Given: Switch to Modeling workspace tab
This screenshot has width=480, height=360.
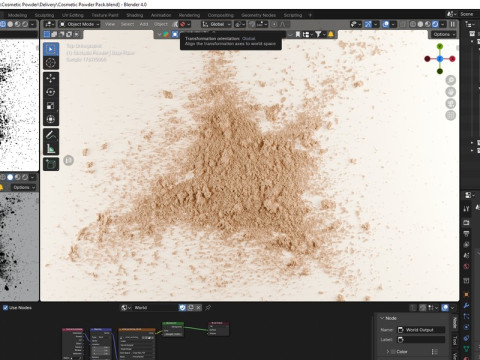Looking at the screenshot, I should pyautogui.click(x=17, y=15).
